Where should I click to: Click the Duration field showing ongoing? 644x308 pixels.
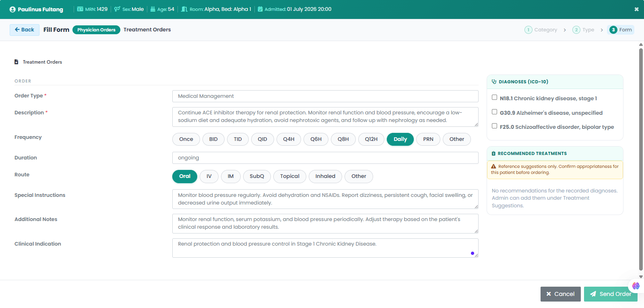[325, 158]
